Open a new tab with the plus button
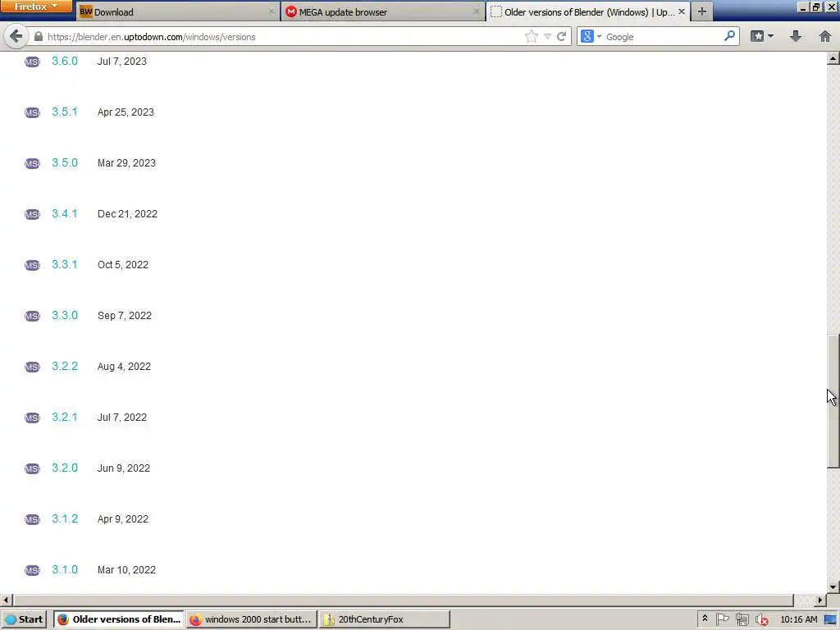The image size is (840, 630). (x=702, y=11)
